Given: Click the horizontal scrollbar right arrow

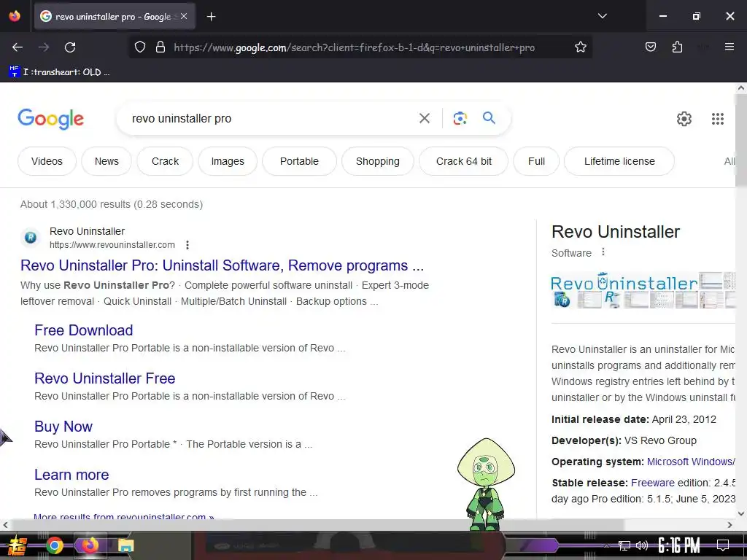Looking at the screenshot, I should point(729,525).
